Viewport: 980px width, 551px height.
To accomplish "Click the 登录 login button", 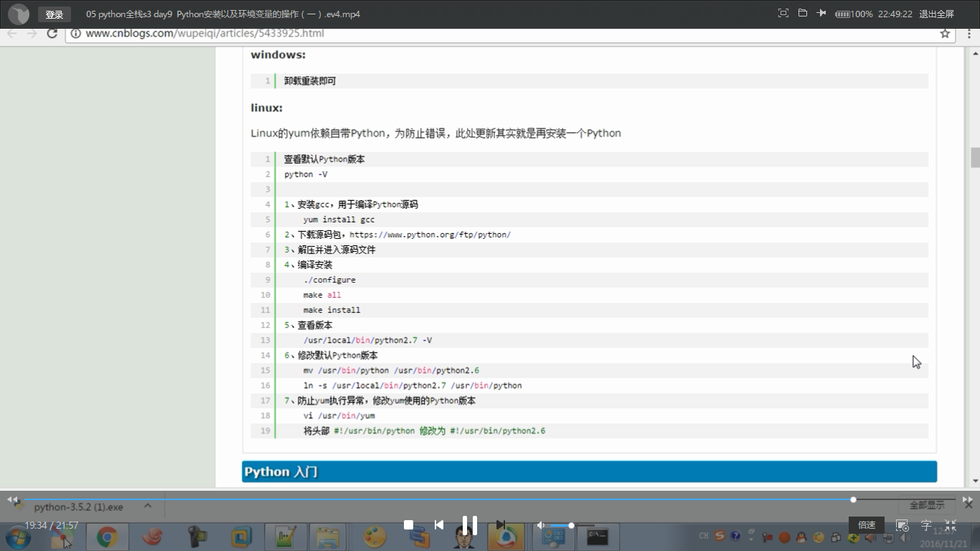I will (x=55, y=14).
